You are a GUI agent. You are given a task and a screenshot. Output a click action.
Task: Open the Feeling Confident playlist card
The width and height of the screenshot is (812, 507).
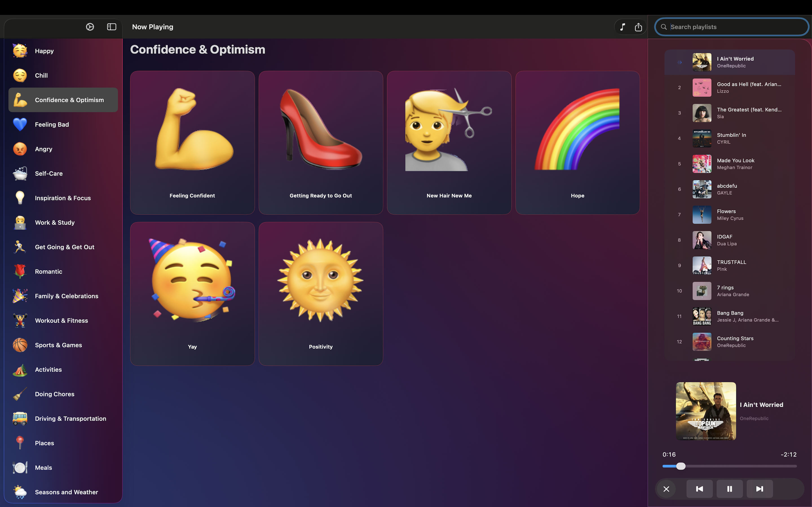(192, 143)
